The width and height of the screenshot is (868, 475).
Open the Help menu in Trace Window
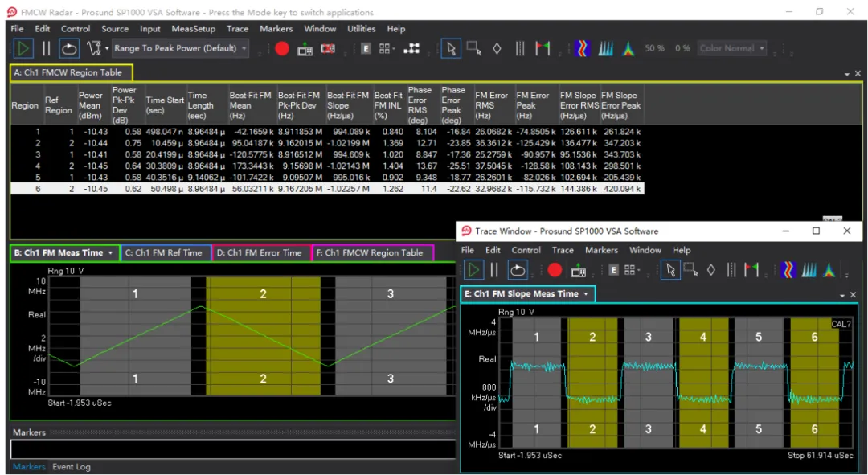click(x=682, y=250)
